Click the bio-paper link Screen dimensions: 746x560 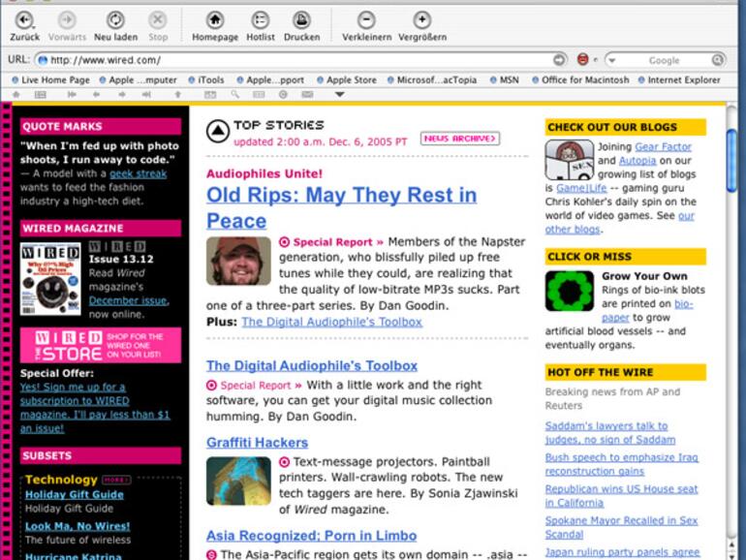tap(647, 310)
